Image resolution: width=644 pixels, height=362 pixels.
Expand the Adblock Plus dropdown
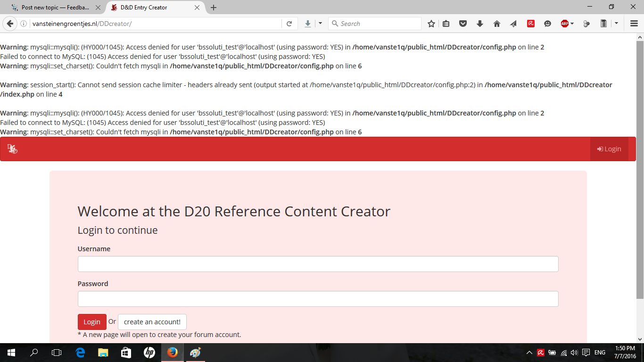(x=572, y=24)
